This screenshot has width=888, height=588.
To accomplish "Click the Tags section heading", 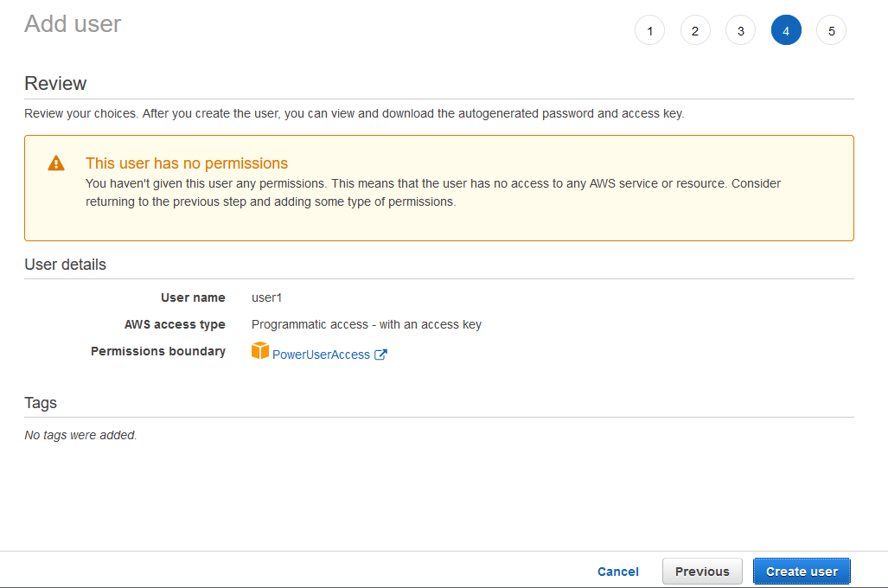I will click(41, 403).
